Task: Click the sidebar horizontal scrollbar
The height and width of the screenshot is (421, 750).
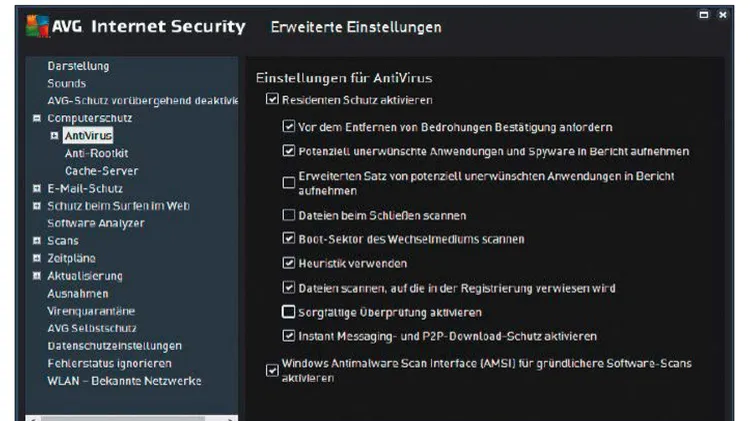Action: coord(132,418)
